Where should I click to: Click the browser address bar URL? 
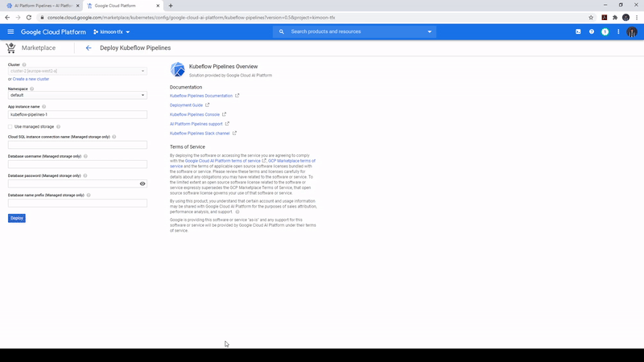pyautogui.click(x=191, y=18)
